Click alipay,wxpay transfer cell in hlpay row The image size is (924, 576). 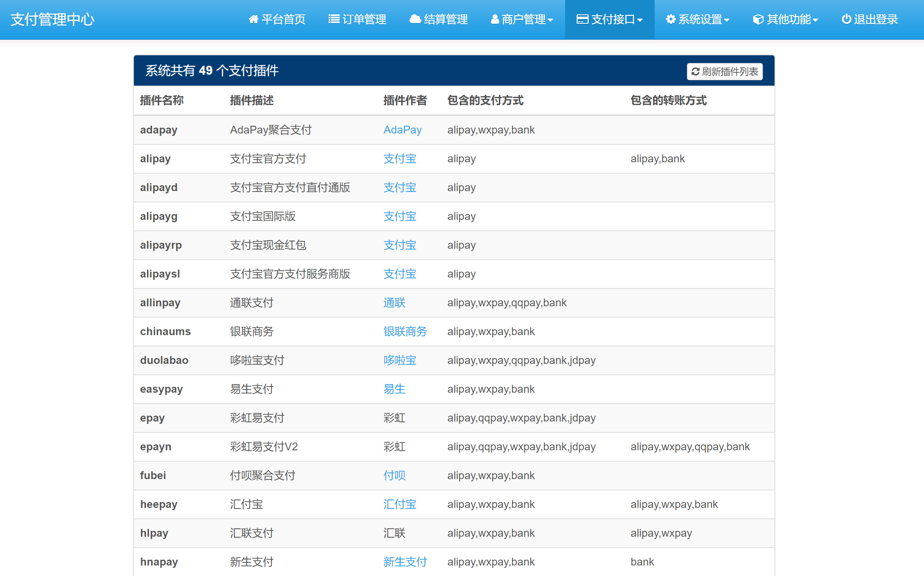point(661,533)
